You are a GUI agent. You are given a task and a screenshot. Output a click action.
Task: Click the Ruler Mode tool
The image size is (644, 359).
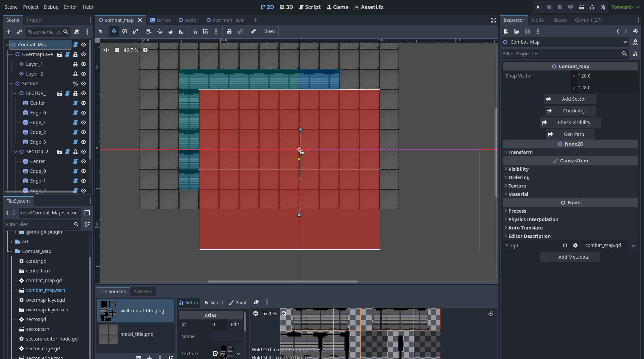click(181, 31)
